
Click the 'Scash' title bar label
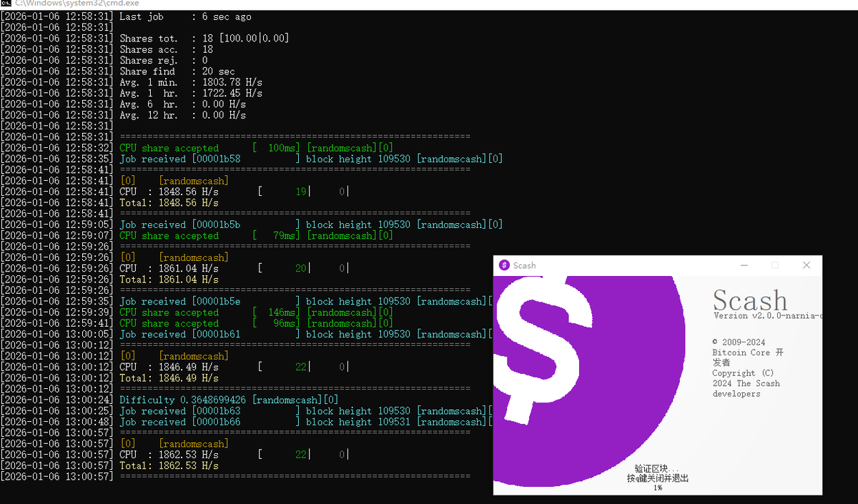(x=524, y=265)
